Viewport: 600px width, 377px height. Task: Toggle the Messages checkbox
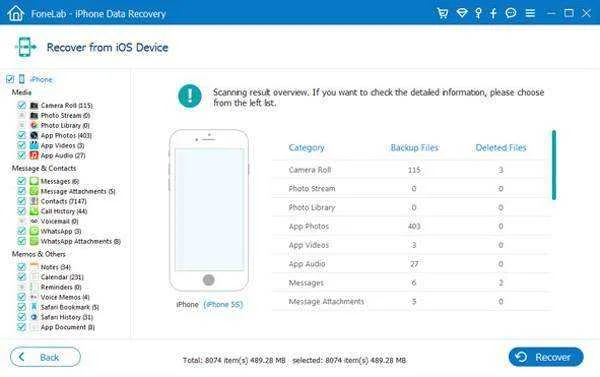pyautogui.click(x=22, y=181)
